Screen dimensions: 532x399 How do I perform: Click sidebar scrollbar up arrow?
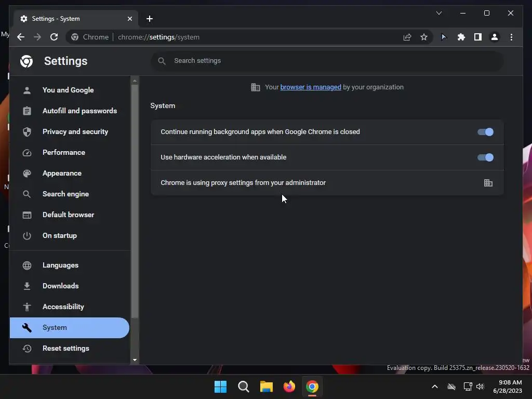[x=135, y=81]
